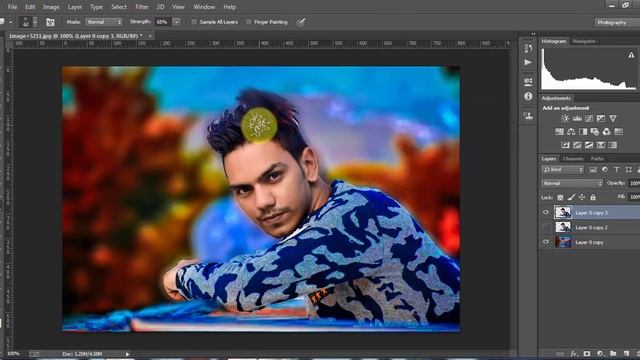Enable Finger Painting checkbox
This screenshot has width=640, height=360.
pyautogui.click(x=249, y=22)
